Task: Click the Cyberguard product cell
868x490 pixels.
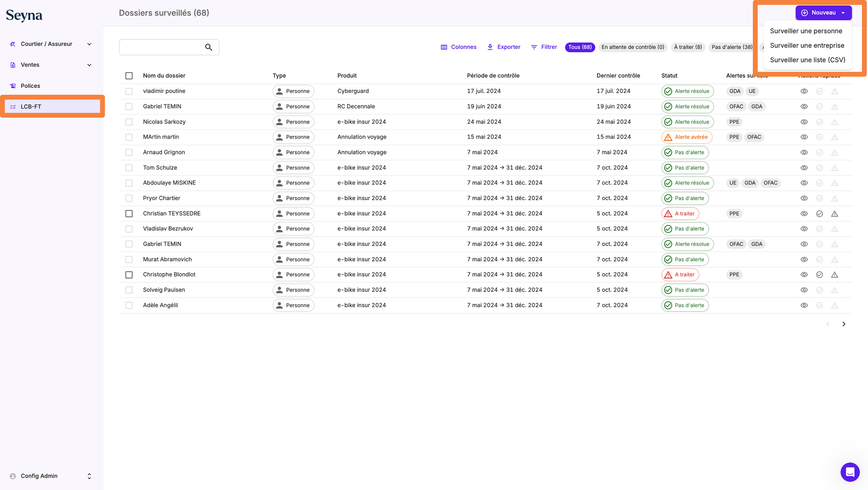Action: click(x=353, y=91)
